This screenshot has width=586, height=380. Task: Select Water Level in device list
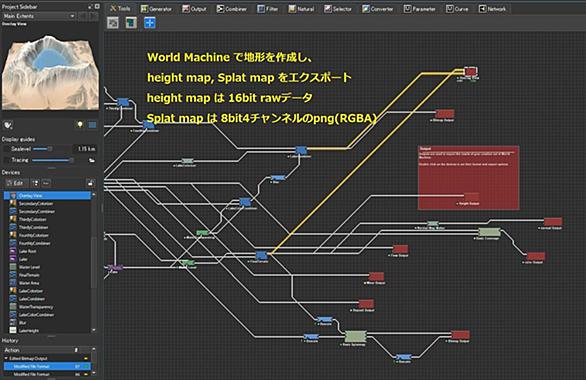coord(29,267)
